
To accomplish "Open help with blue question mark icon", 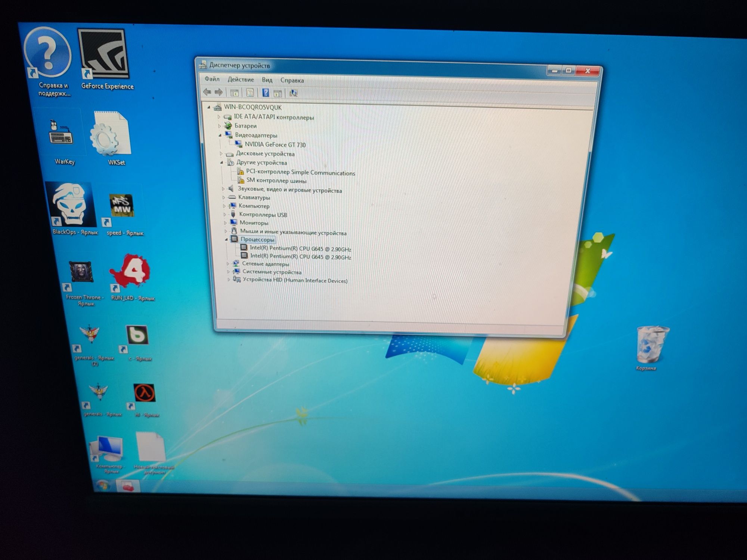I will click(x=266, y=93).
